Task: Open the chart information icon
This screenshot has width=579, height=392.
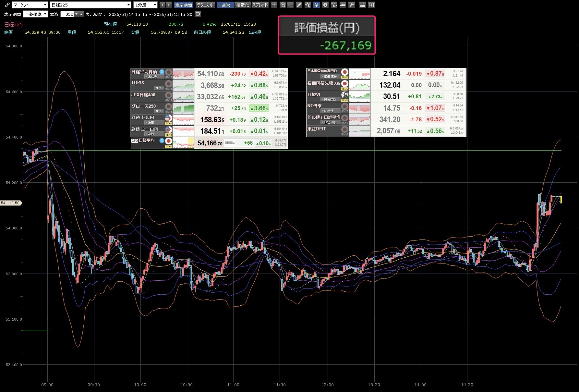Action: (x=325, y=5)
